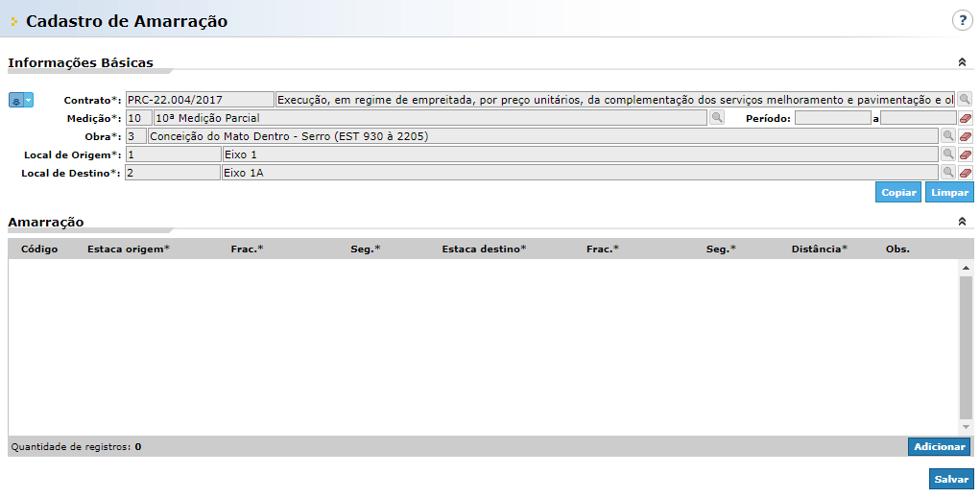Viewport: 980px width, 498px height.
Task: Click the Obs. column header
Action: 897,249
